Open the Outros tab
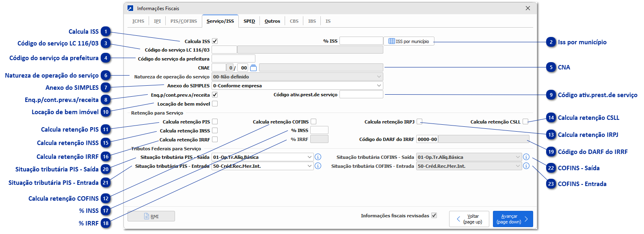Screen dimensions: 644x234 272,21
